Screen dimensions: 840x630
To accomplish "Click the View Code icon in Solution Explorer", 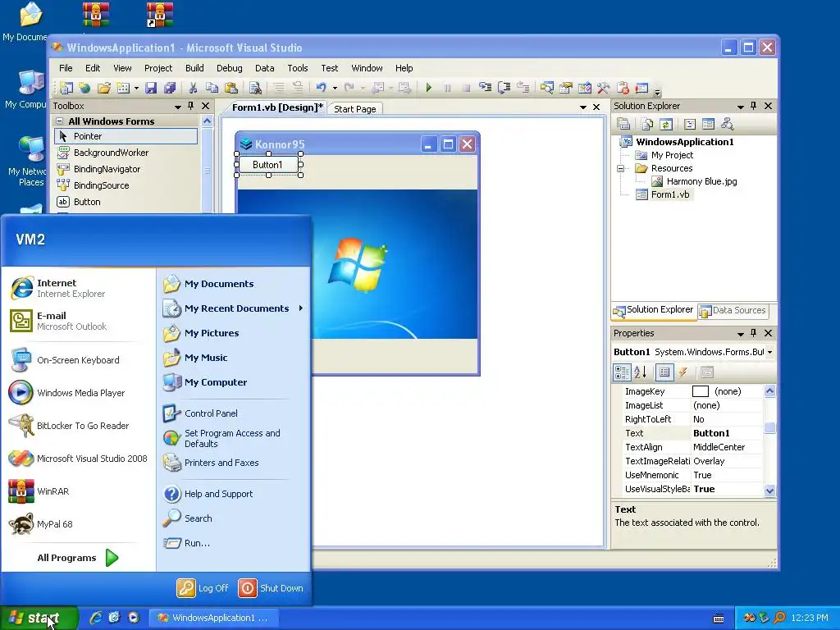I will click(x=690, y=125).
